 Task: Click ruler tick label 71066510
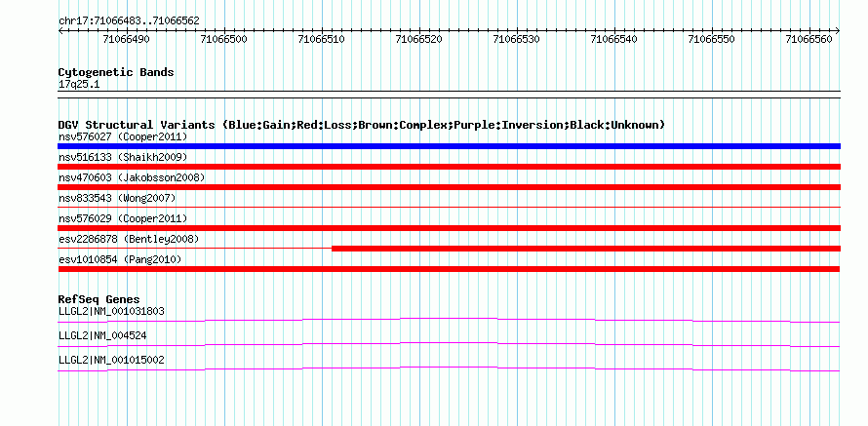pyautogui.click(x=322, y=39)
